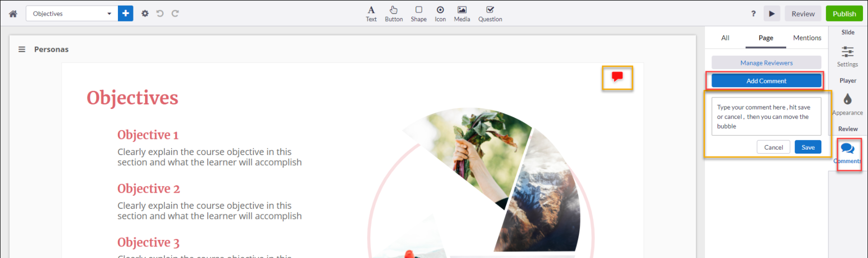
Task: Open Manage Reviewers
Action: [x=766, y=63]
